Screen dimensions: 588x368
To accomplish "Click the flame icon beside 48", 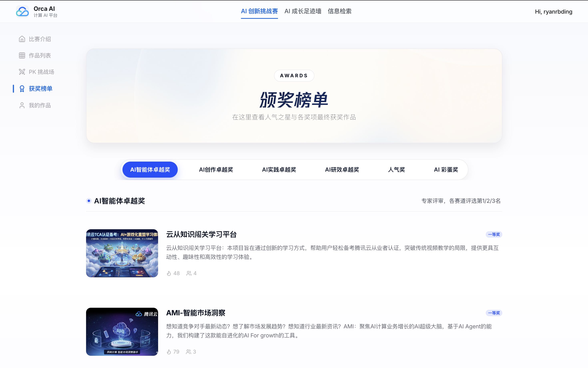I will tap(169, 273).
